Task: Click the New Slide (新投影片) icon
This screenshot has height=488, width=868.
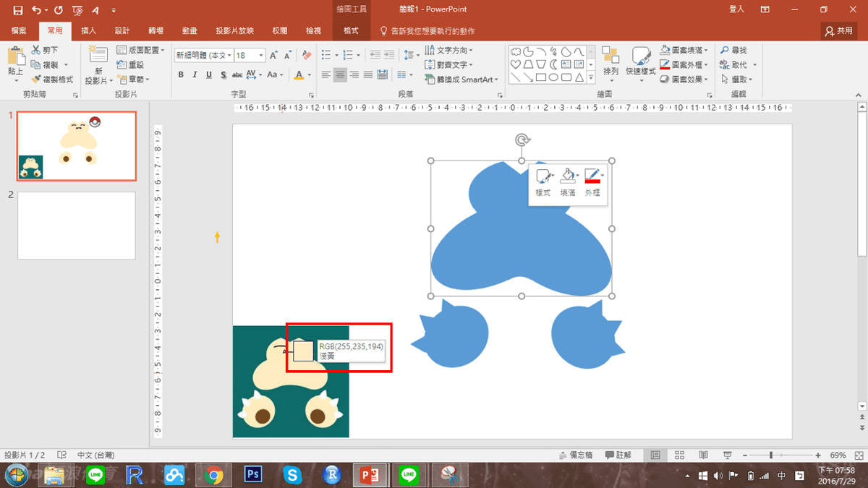Action: [98, 54]
